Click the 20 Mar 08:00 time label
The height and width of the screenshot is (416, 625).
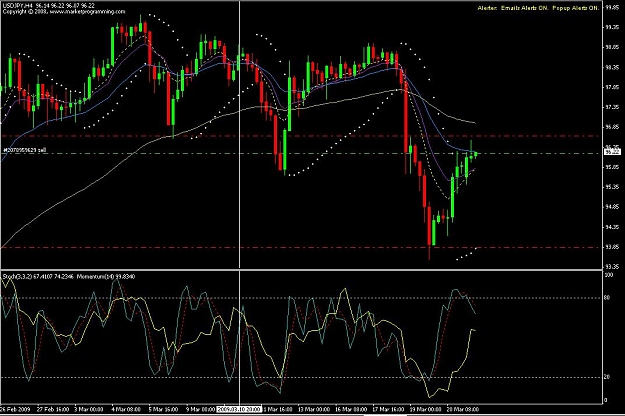(462, 409)
